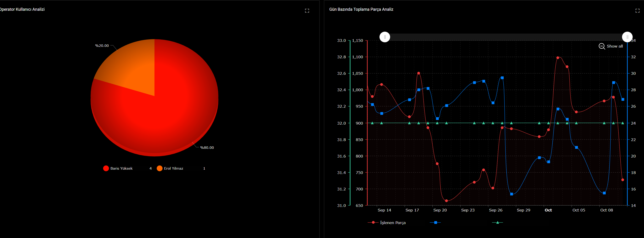
Task: Click the bold Oct axis label
Action: tap(548, 210)
